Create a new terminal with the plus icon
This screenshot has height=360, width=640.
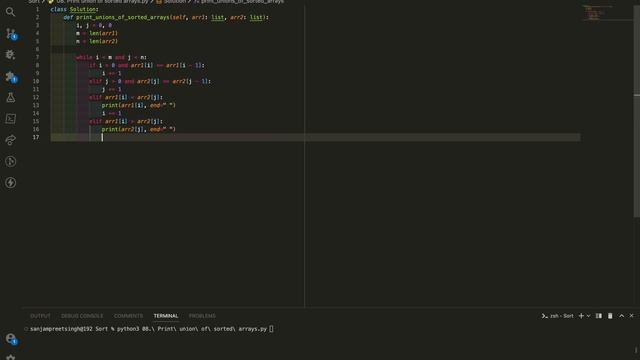coord(581,316)
